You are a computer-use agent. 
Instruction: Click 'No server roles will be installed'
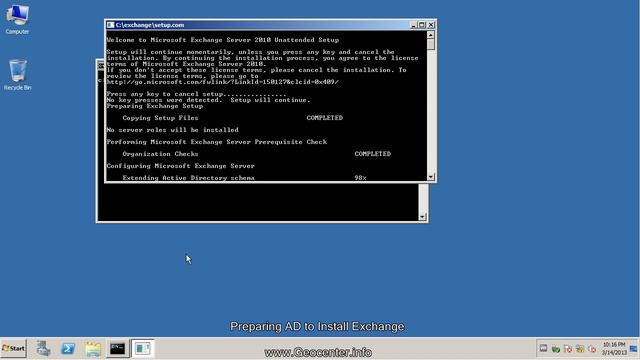pos(172,130)
